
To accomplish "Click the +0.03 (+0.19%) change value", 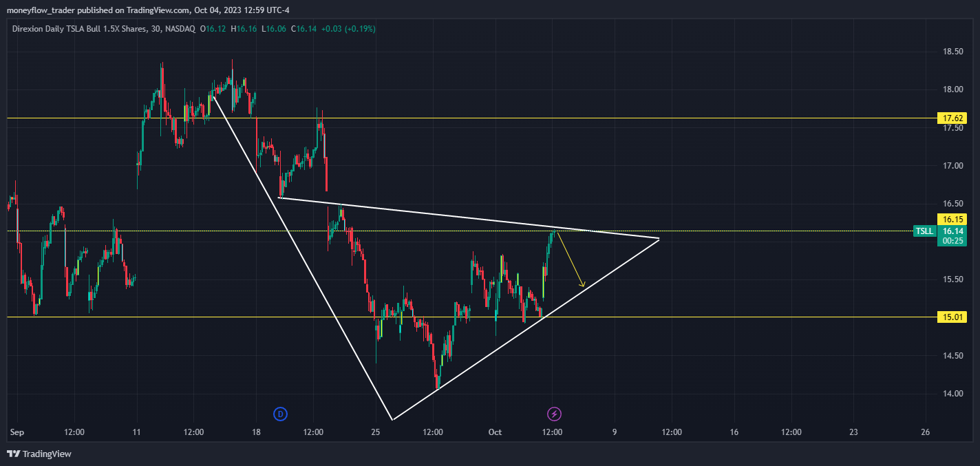I will click(x=348, y=29).
